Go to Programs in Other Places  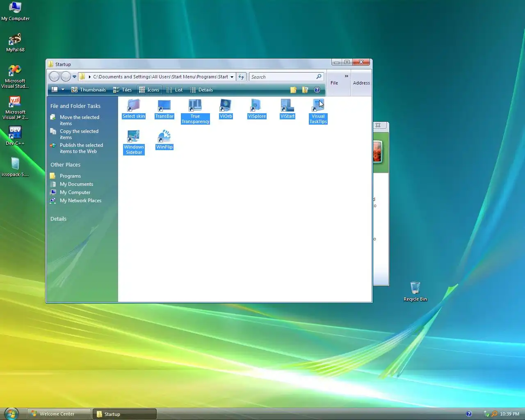pos(70,176)
